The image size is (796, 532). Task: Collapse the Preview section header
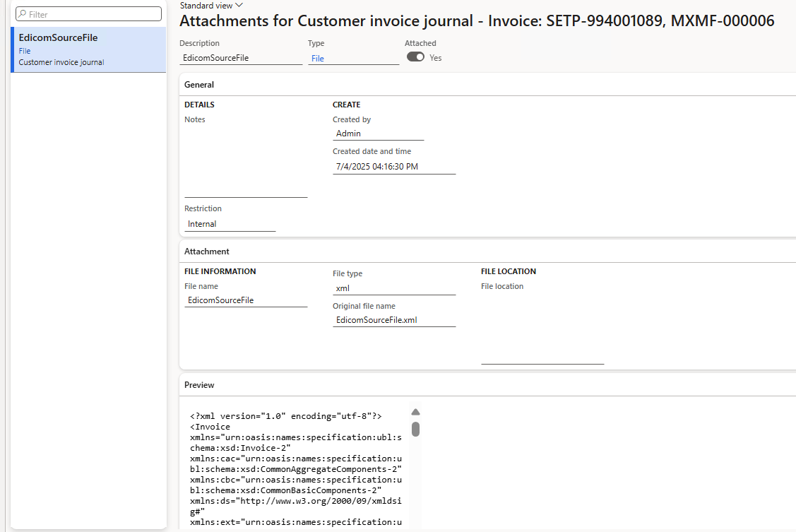tap(487, 385)
